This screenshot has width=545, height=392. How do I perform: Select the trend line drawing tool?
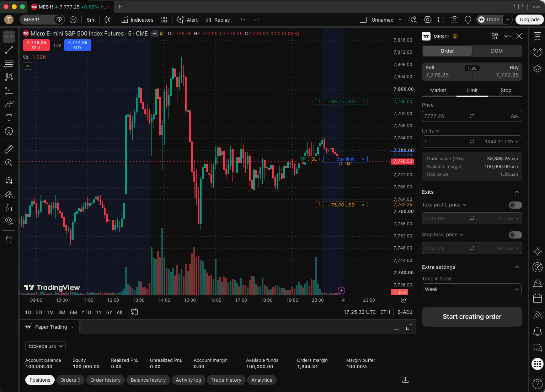(x=9, y=50)
